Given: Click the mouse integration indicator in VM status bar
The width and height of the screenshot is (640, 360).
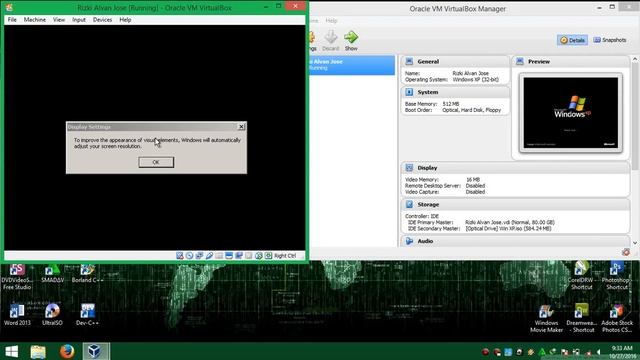Looking at the screenshot, I should [258, 256].
